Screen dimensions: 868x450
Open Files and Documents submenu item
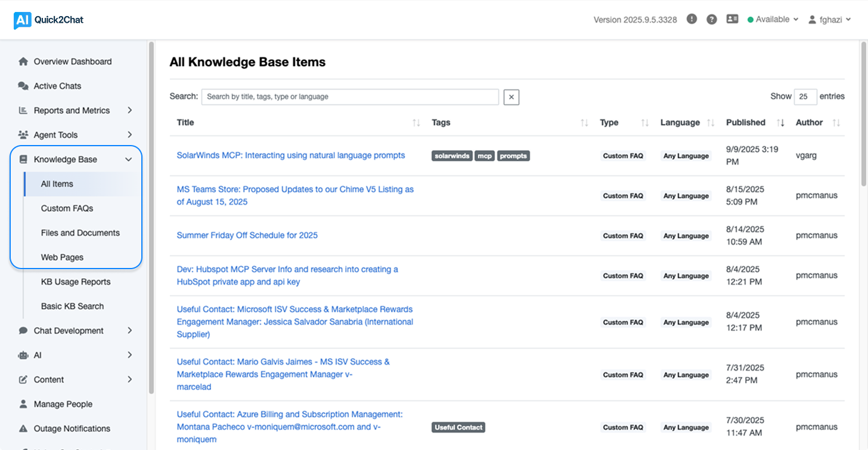(x=80, y=233)
